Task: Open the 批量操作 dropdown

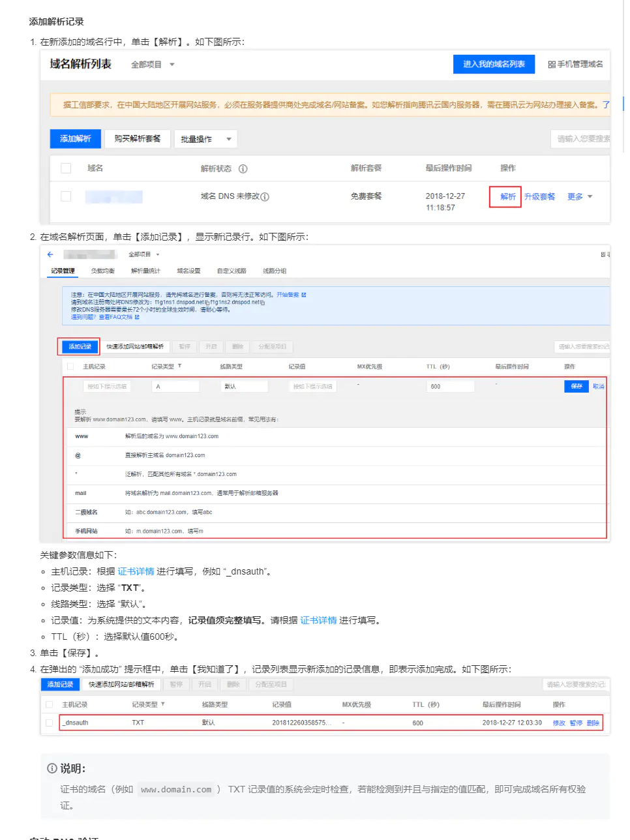Action: tap(205, 139)
